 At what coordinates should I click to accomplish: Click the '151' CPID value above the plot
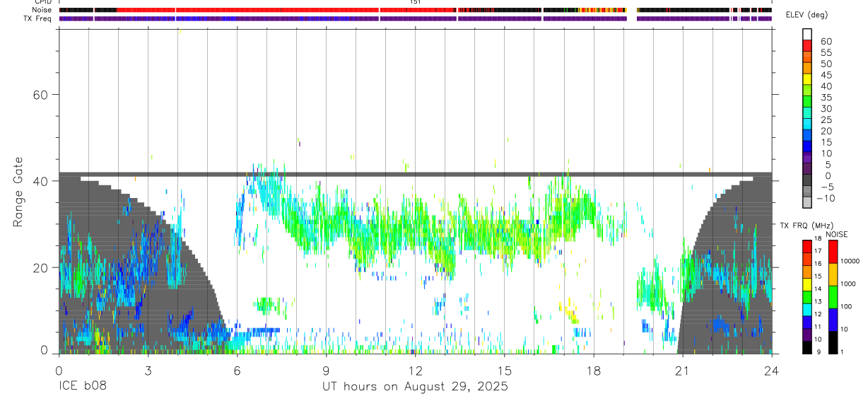coord(415,2)
